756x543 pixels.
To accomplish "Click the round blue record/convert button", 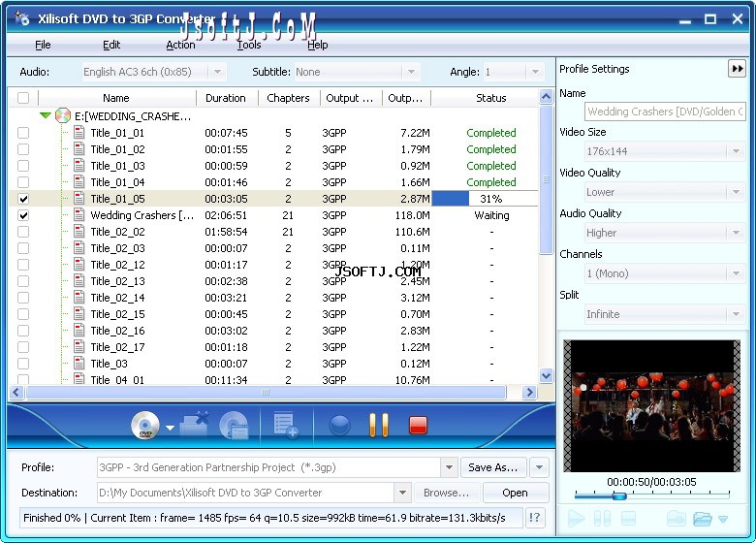I will 340,426.
